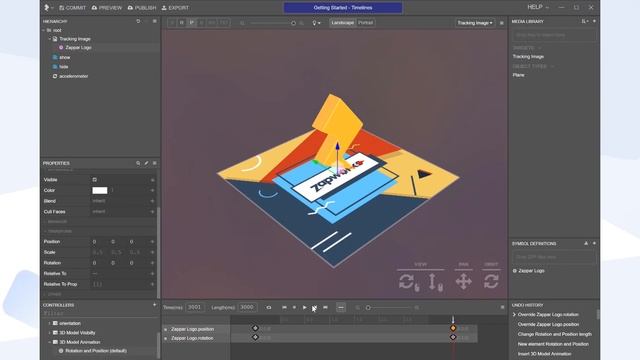
Task: Expand the 3D Model Visibility controller
Action: (x=50, y=333)
